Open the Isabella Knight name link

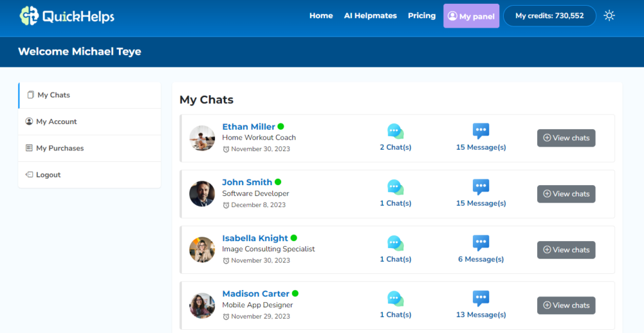(x=255, y=238)
